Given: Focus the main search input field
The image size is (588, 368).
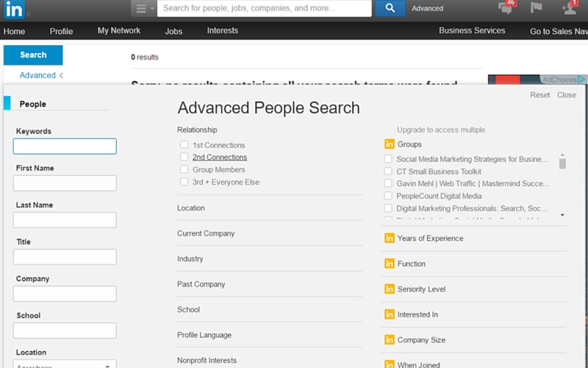Looking at the screenshot, I should pyautogui.click(x=264, y=8).
